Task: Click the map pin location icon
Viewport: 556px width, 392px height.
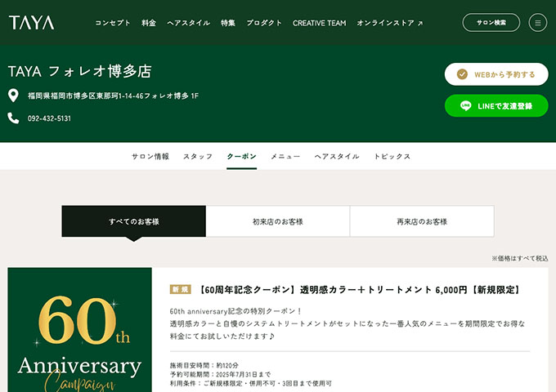Action: (x=13, y=96)
